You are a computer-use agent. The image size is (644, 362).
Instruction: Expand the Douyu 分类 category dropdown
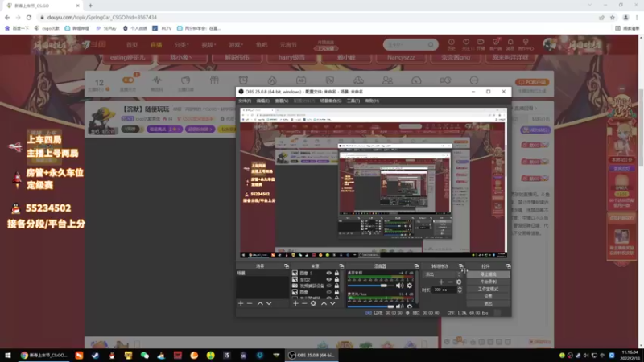182,45
